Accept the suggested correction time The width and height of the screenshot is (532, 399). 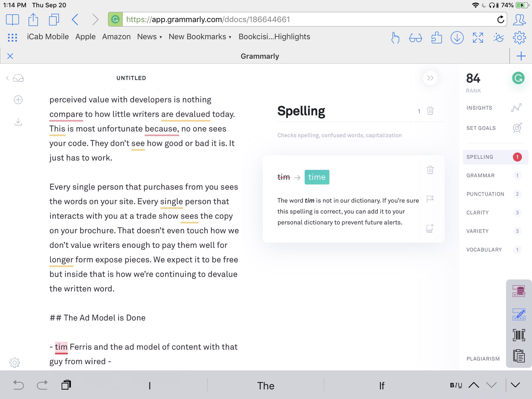317,177
